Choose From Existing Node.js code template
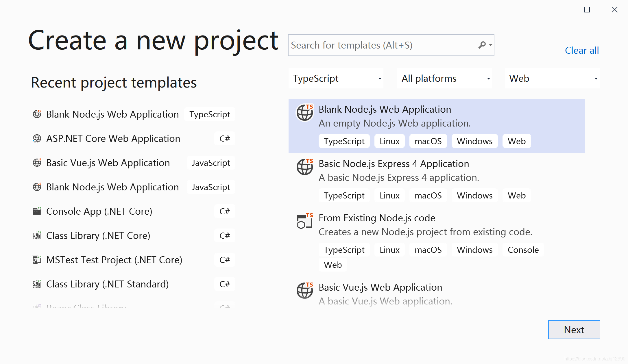Image resolution: width=628 pixels, height=364 pixels. tap(377, 218)
